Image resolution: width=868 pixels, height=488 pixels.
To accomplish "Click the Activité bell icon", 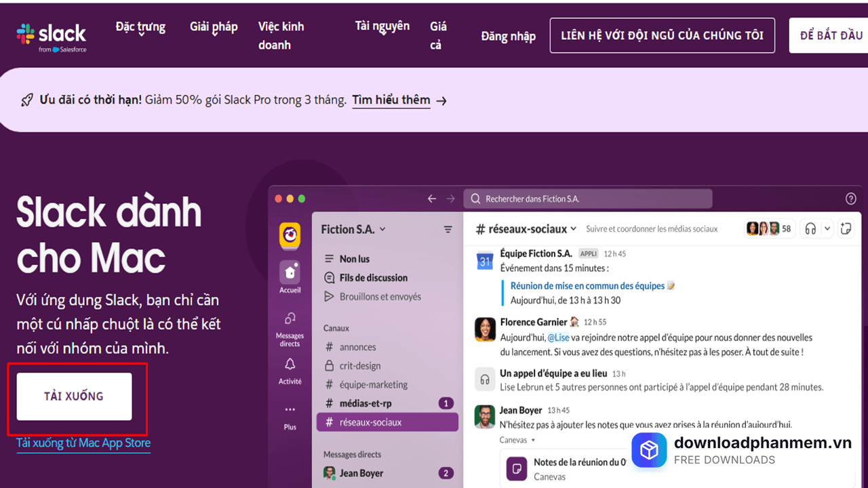I will [x=290, y=365].
